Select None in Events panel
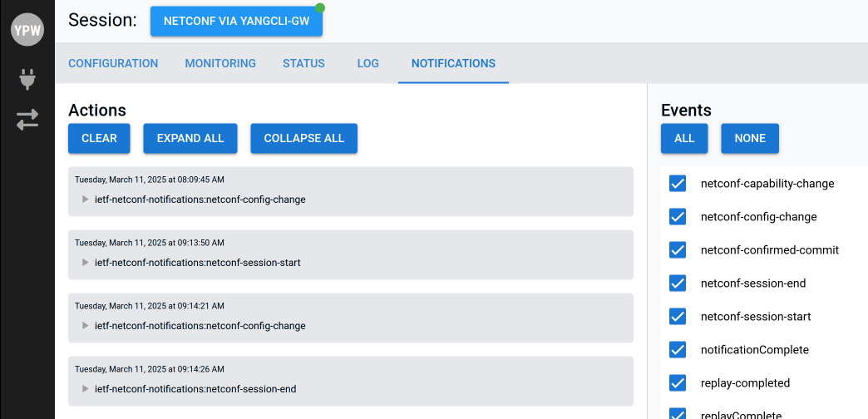The height and width of the screenshot is (419, 868). point(750,139)
